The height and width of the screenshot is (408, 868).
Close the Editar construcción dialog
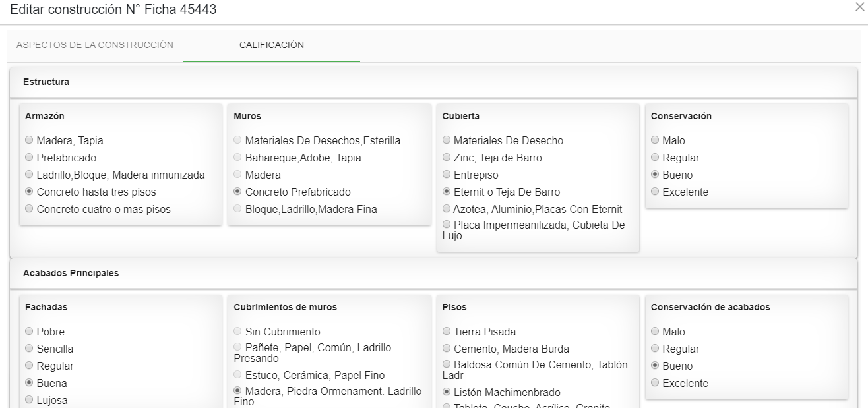coord(859,7)
